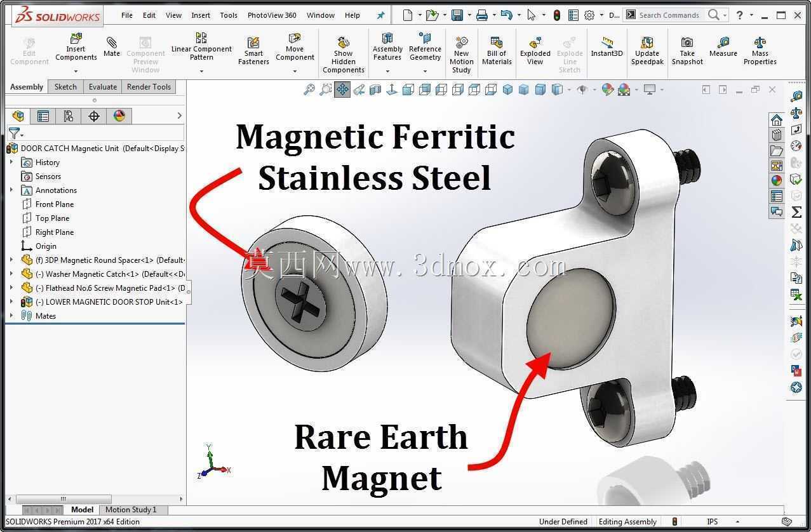Expand Washer Magnetic Catch node
The width and height of the screenshot is (811, 532).
(11, 274)
